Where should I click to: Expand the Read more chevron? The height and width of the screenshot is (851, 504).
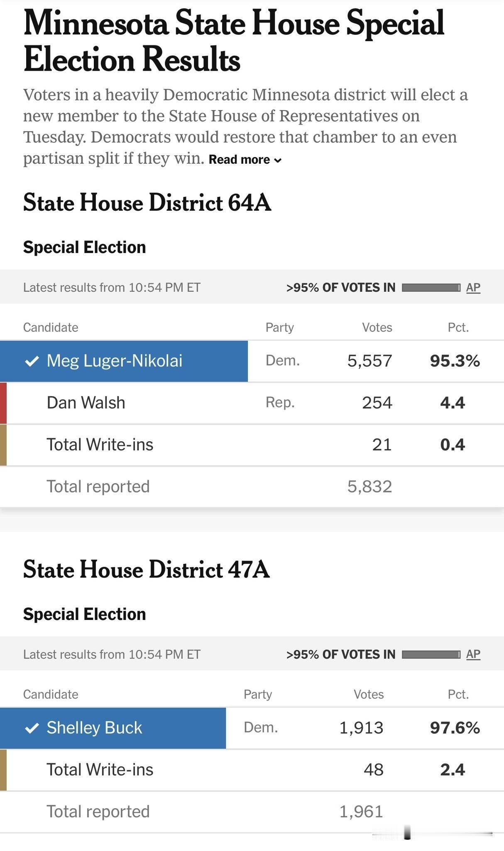[278, 160]
